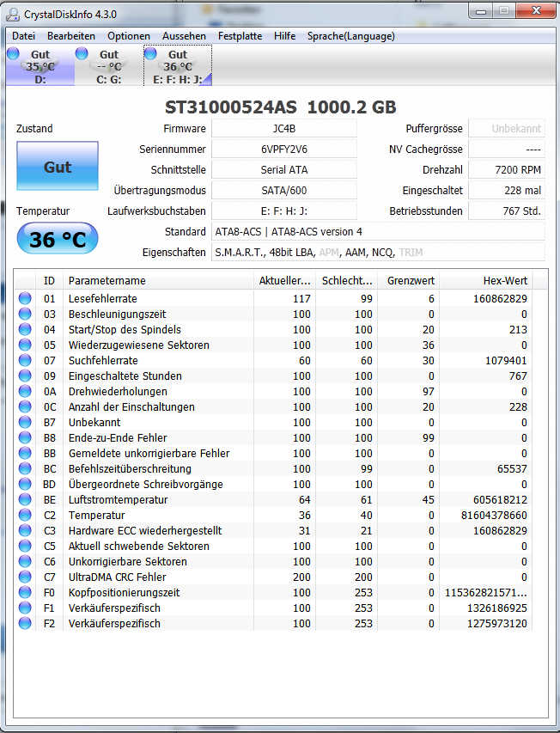Open the Optionen menu

point(129,36)
